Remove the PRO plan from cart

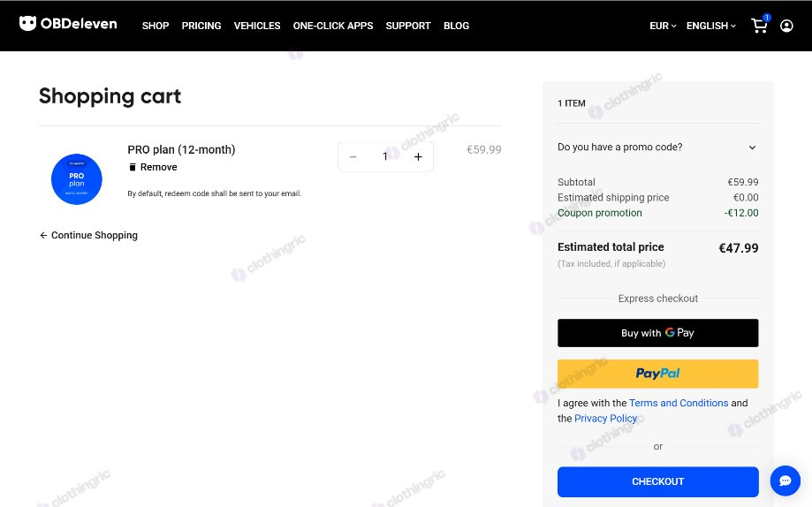(x=153, y=167)
